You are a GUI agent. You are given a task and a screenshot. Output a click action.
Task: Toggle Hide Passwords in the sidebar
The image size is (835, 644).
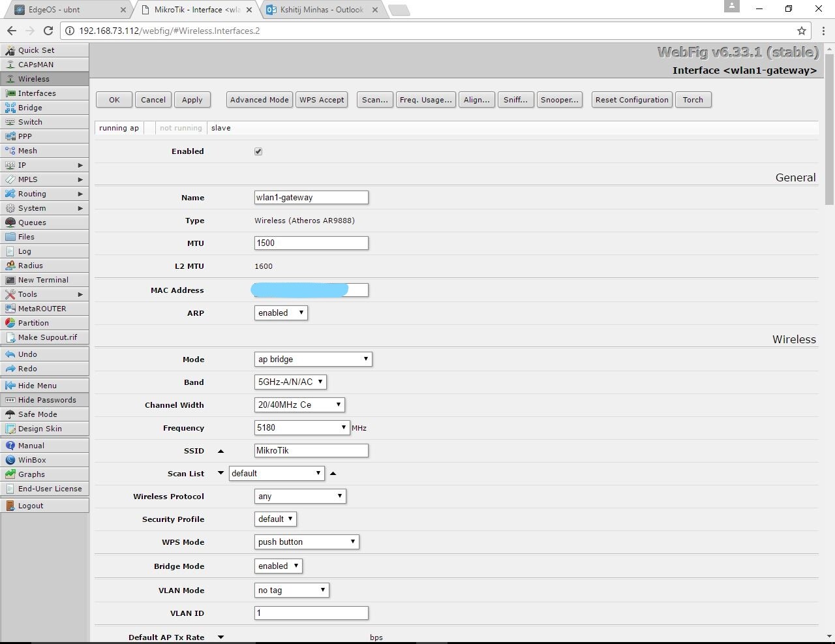[x=44, y=400]
